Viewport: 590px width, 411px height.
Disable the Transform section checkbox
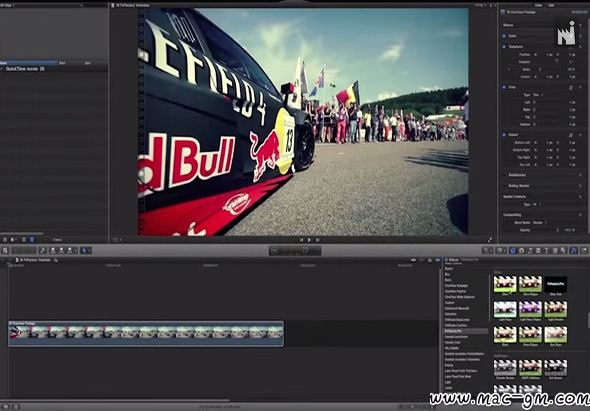tap(504, 47)
